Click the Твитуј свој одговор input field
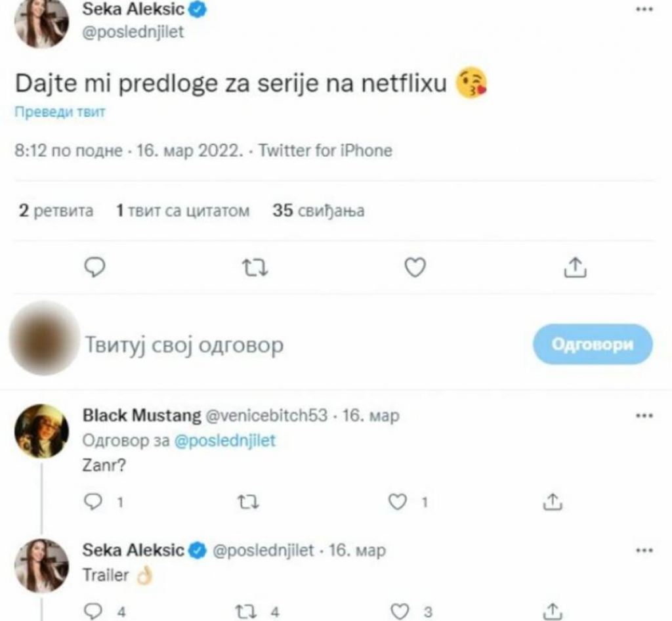Image resolution: width=672 pixels, height=621 pixels. click(186, 343)
